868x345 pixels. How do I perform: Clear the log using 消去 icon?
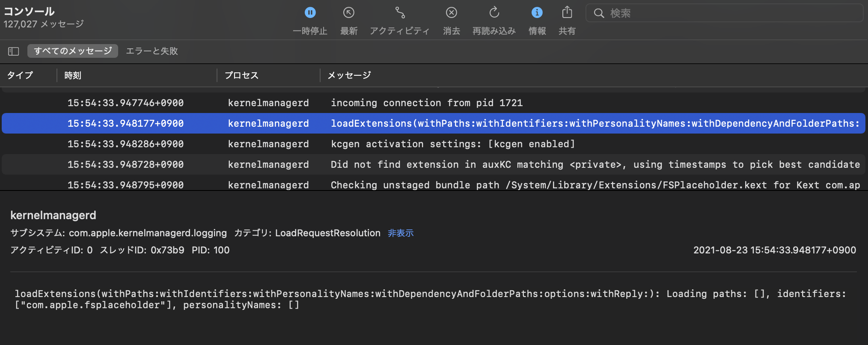(451, 13)
